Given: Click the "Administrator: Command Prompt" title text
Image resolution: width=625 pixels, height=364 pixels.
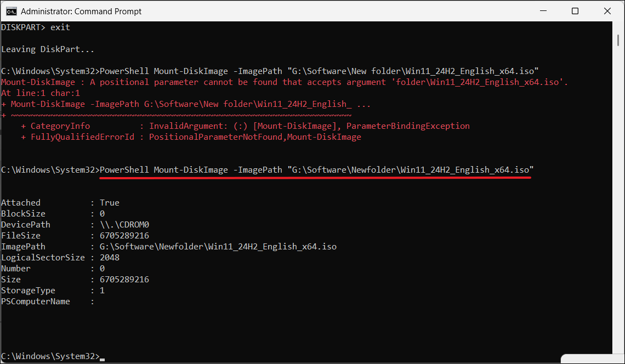Looking at the screenshot, I should pos(81,11).
